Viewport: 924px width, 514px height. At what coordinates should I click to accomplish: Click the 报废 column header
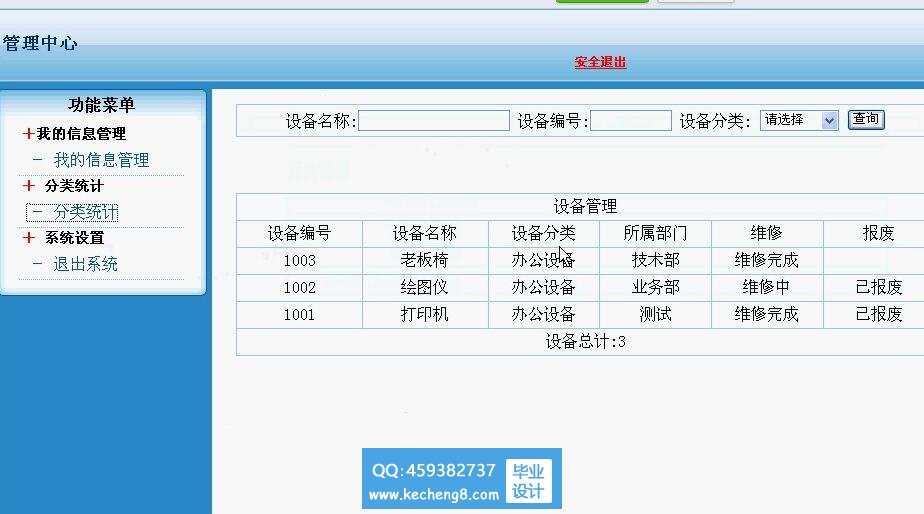click(879, 233)
